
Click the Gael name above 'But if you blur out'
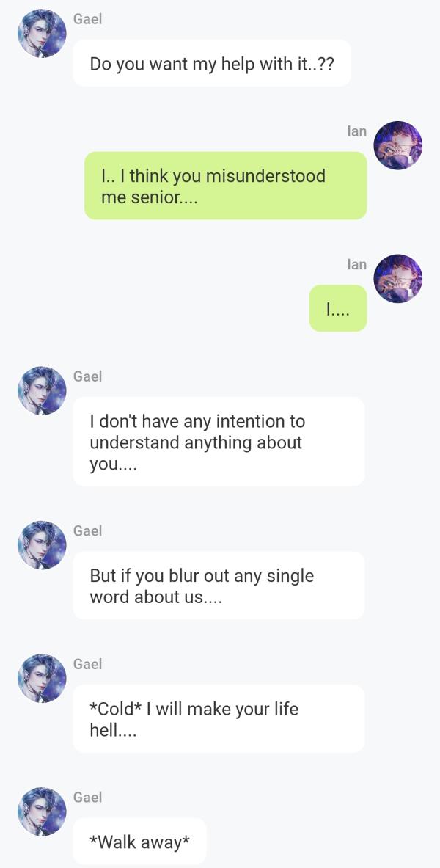(x=87, y=530)
